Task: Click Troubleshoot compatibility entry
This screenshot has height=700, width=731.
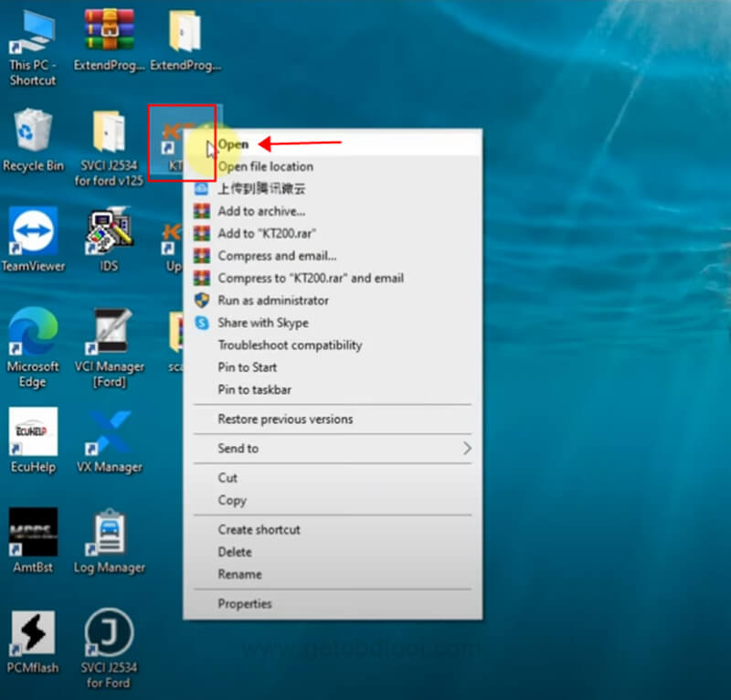Action: point(289,345)
